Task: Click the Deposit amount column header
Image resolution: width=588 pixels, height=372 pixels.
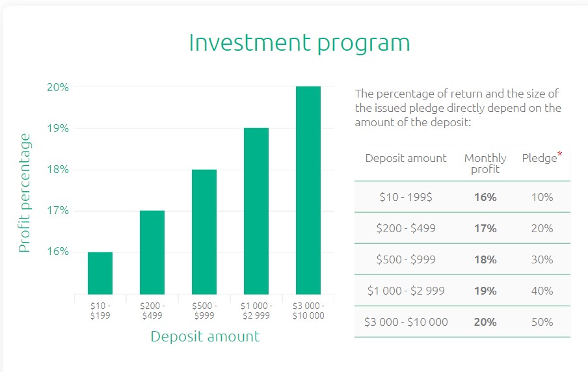Action: coord(406,158)
